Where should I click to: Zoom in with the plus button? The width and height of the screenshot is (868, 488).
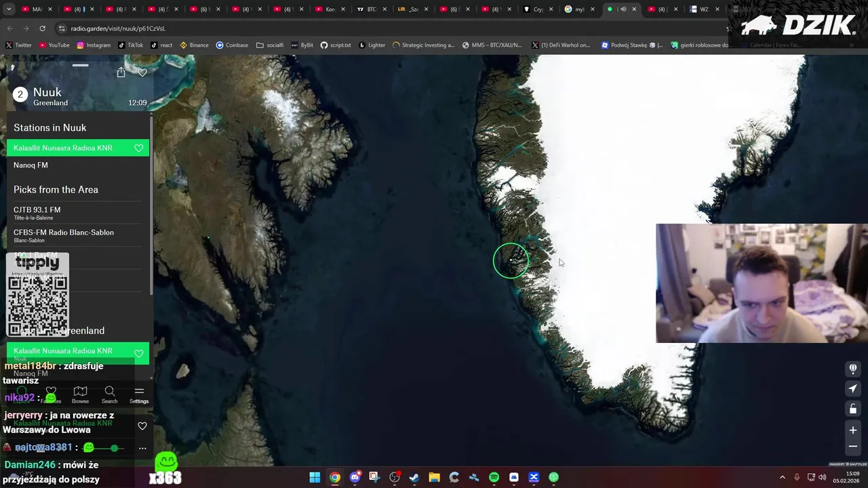(853, 430)
